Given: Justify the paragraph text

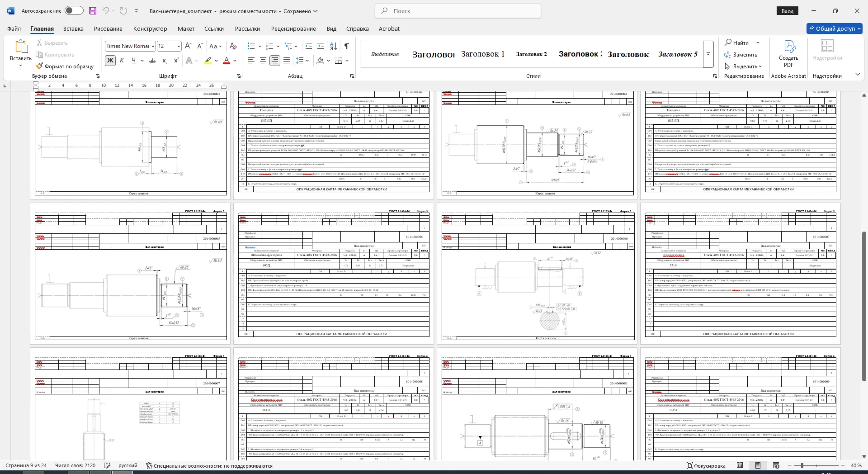Looking at the screenshot, I should pyautogui.click(x=287, y=61).
